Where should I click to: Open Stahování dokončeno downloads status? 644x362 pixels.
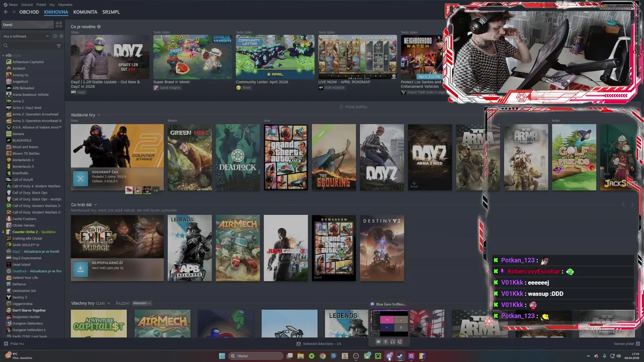[x=319, y=344]
